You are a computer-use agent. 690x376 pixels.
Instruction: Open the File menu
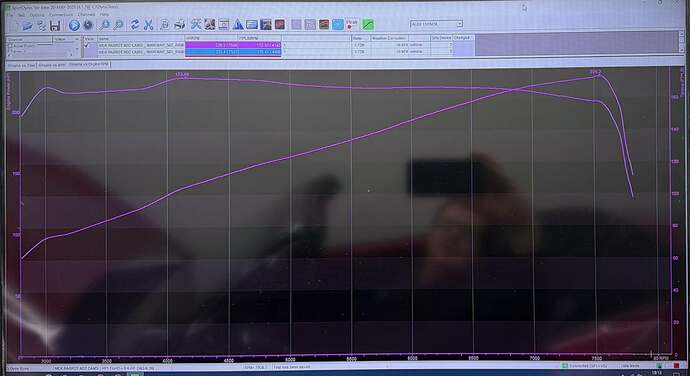coord(9,15)
